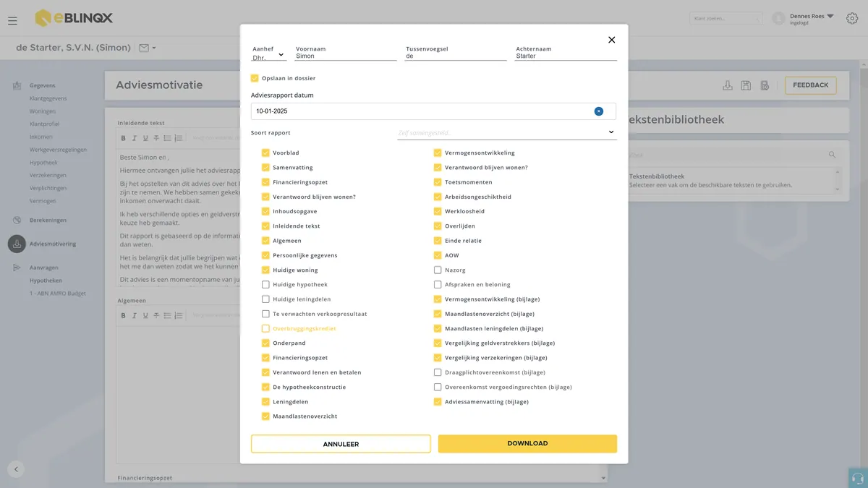Toggle bold in the Inleidende tekst toolbar

click(x=123, y=138)
